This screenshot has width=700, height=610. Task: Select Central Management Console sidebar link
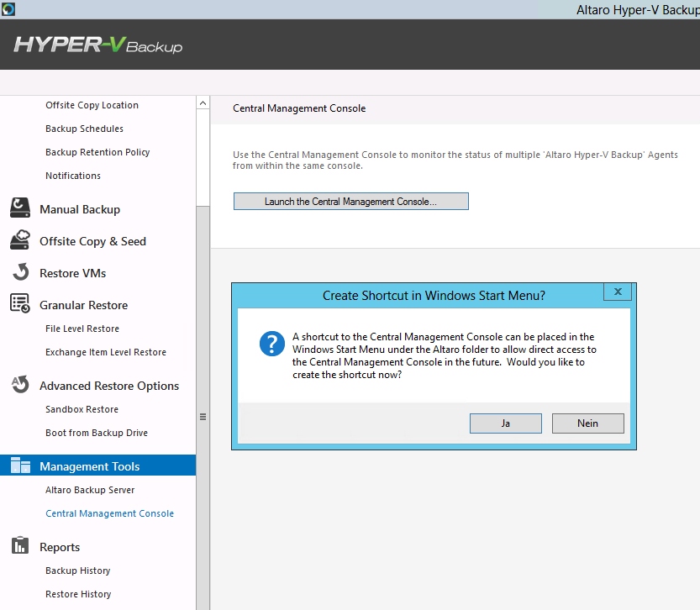tap(109, 513)
